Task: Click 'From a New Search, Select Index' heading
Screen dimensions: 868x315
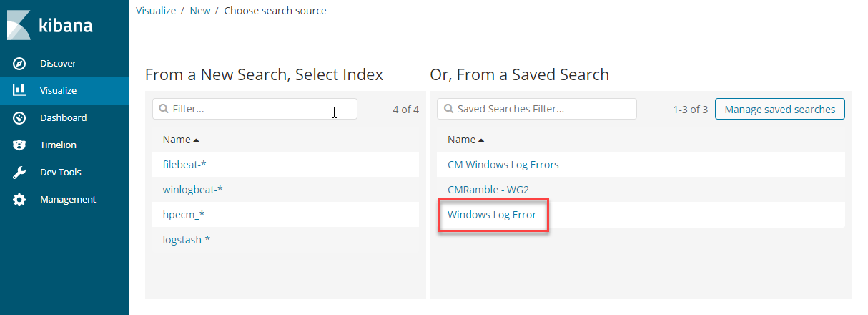Action: point(264,74)
